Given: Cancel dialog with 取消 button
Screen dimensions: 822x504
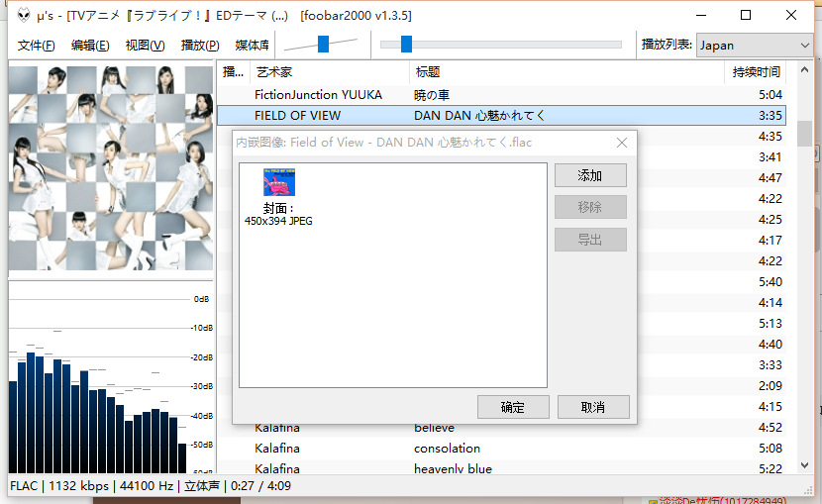Looking at the screenshot, I should pyautogui.click(x=593, y=407).
